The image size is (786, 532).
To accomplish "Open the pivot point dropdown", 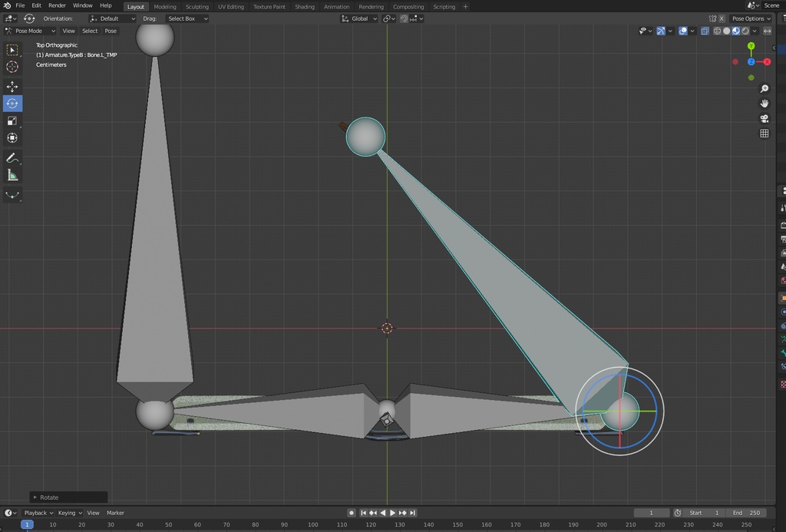I will tap(389, 18).
